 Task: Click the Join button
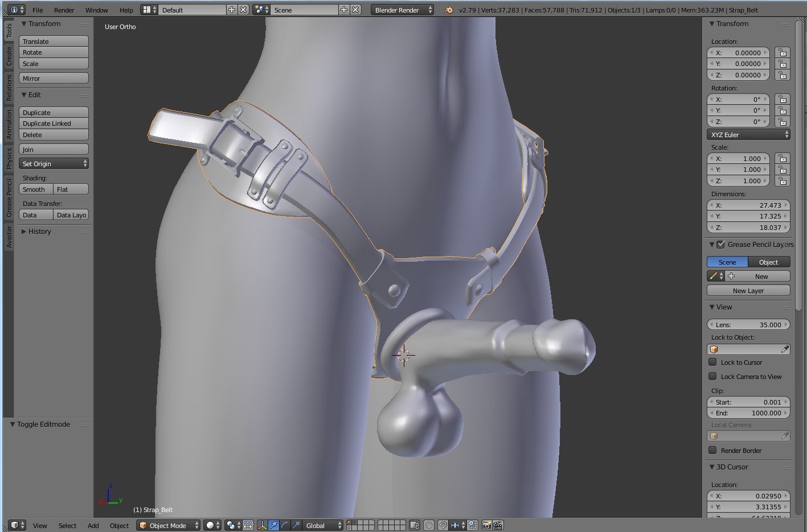[x=54, y=149]
